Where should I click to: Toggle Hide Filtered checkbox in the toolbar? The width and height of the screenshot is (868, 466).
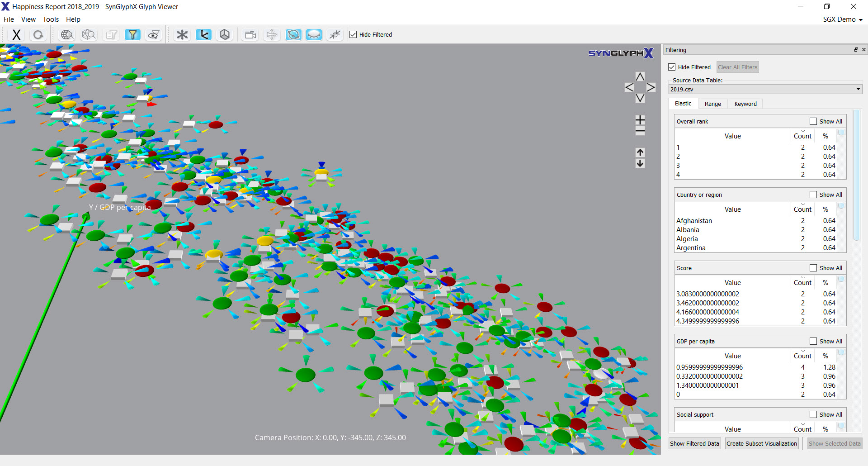click(x=353, y=34)
